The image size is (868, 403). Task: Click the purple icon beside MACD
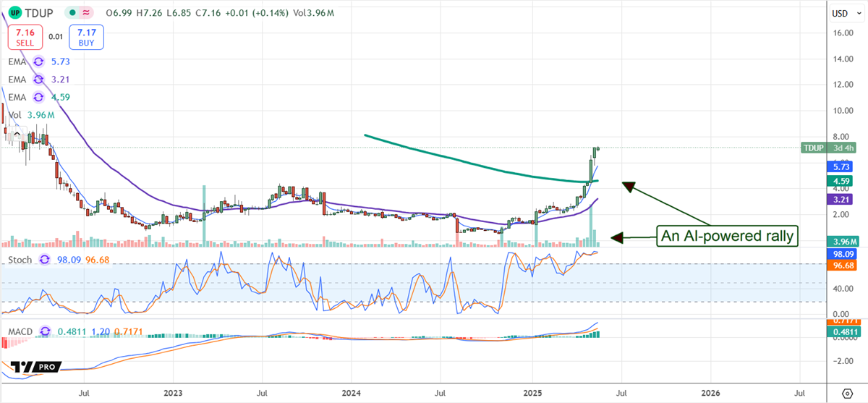tap(44, 331)
